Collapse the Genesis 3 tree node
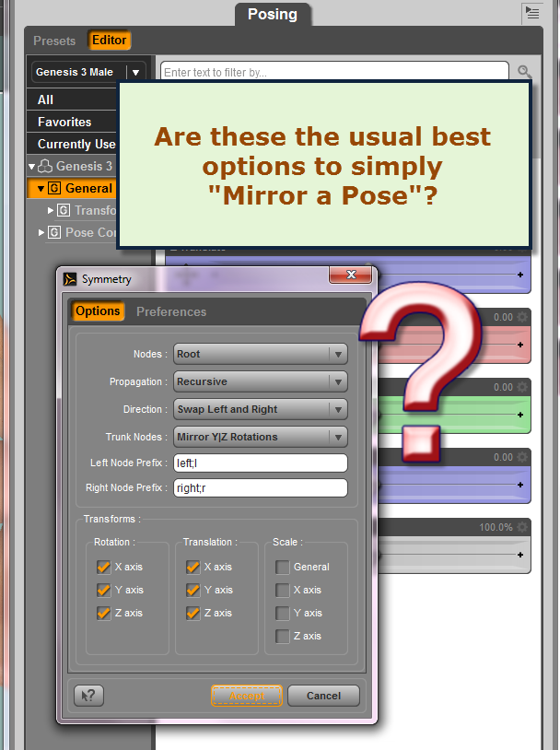The width and height of the screenshot is (560, 750). tap(31, 167)
